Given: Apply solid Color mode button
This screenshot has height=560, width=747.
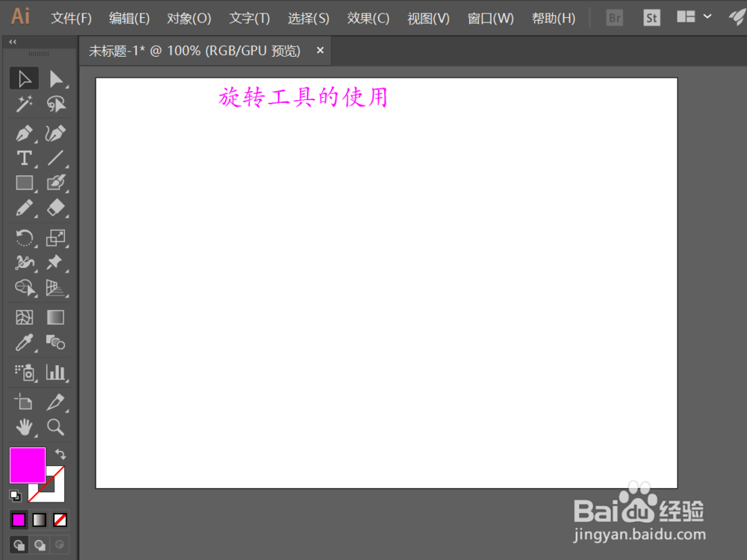Looking at the screenshot, I should [19, 520].
